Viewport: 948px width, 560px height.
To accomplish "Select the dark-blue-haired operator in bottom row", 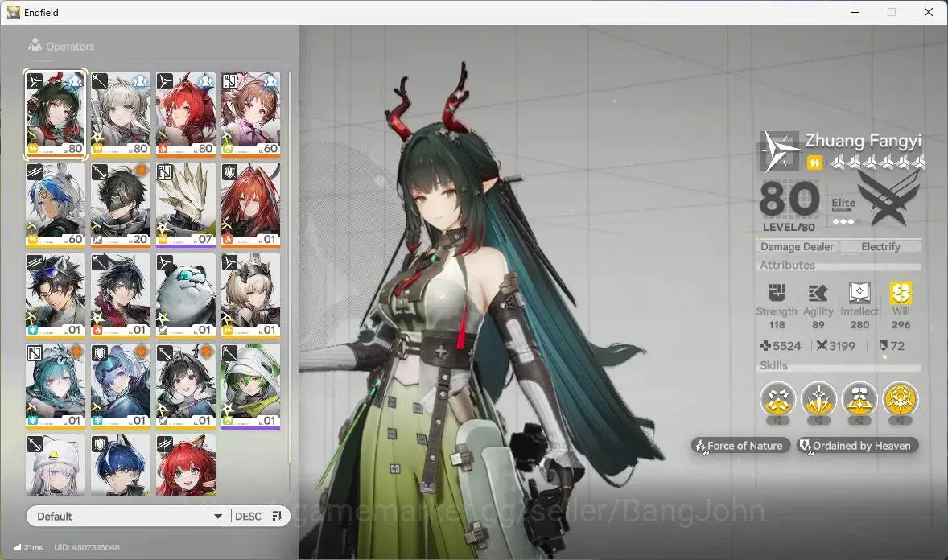I will pyautogui.click(x=121, y=465).
